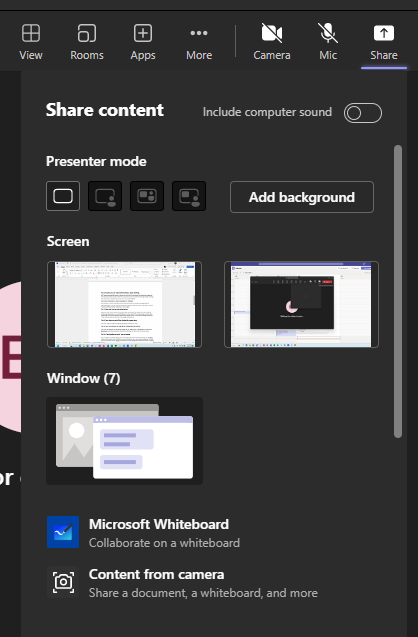Select Side-by-side presenter mode
This screenshot has height=637, width=418.
click(x=147, y=196)
